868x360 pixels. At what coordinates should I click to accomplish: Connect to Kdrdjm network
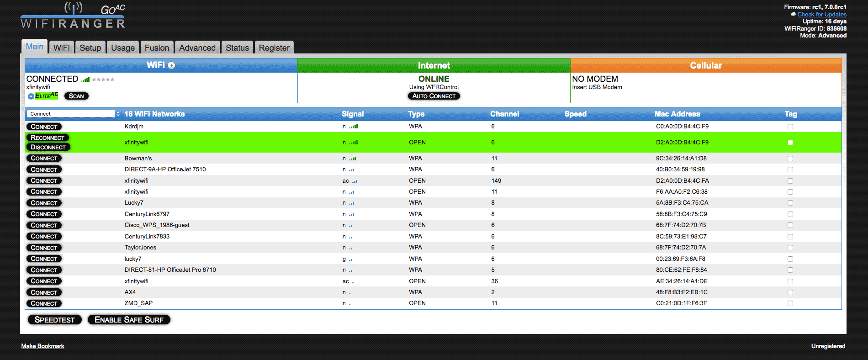tap(44, 127)
